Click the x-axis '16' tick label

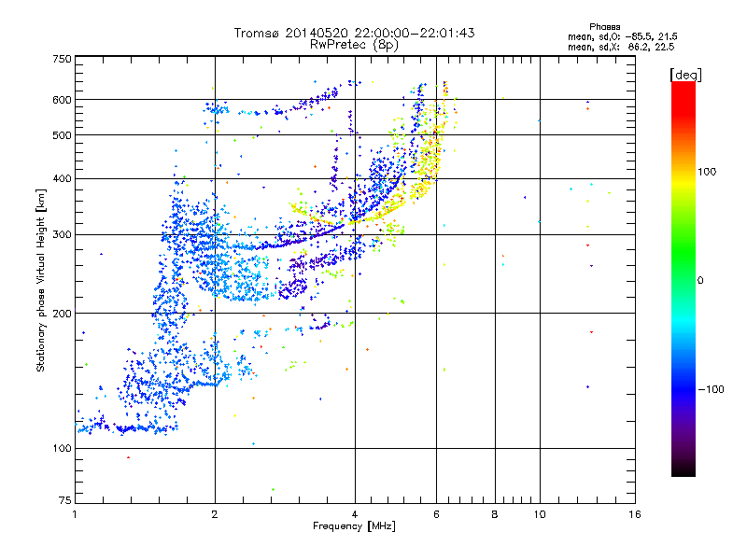[x=635, y=514]
